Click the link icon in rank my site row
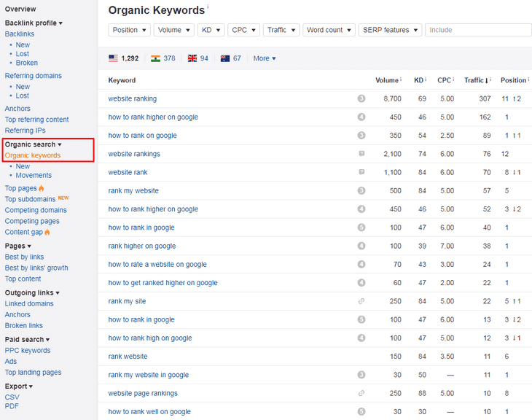 pyautogui.click(x=361, y=301)
